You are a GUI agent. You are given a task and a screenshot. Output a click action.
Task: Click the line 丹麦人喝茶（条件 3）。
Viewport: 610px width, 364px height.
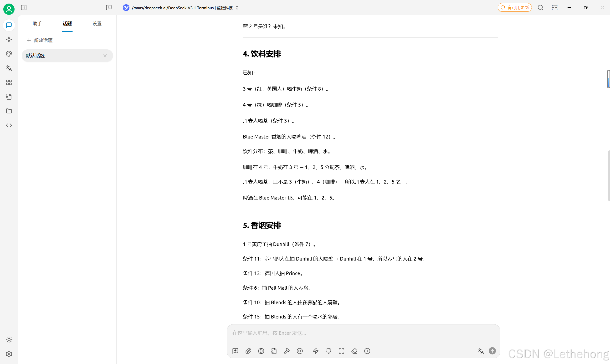(x=269, y=121)
